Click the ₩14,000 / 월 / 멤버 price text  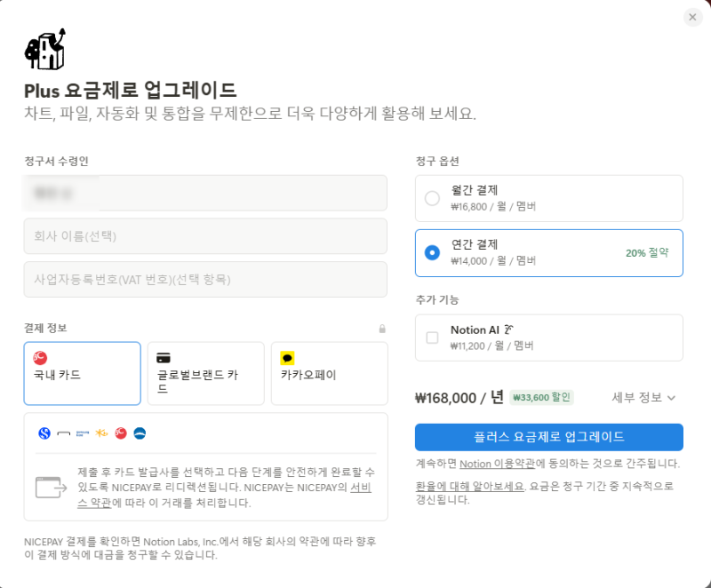point(493,261)
